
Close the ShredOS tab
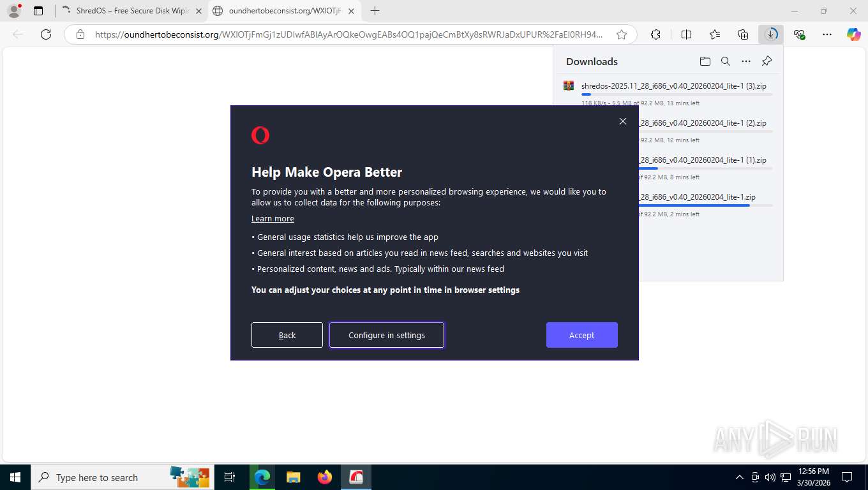[x=198, y=11]
